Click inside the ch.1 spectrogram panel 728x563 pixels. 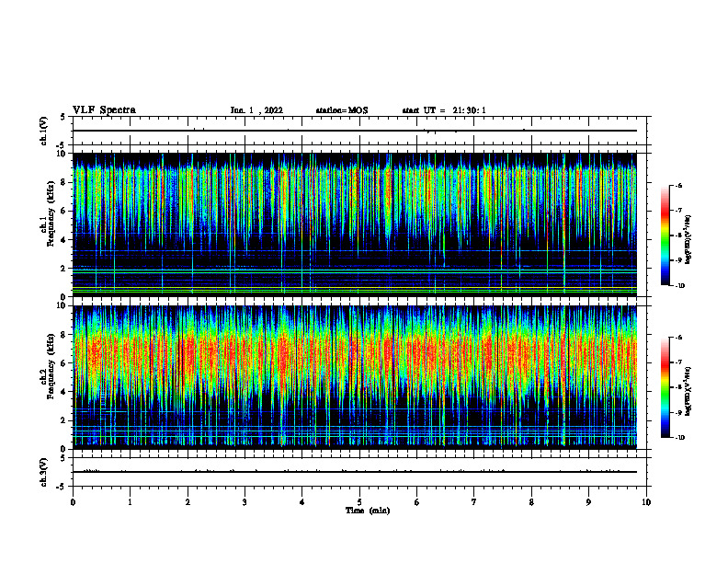coord(355,224)
